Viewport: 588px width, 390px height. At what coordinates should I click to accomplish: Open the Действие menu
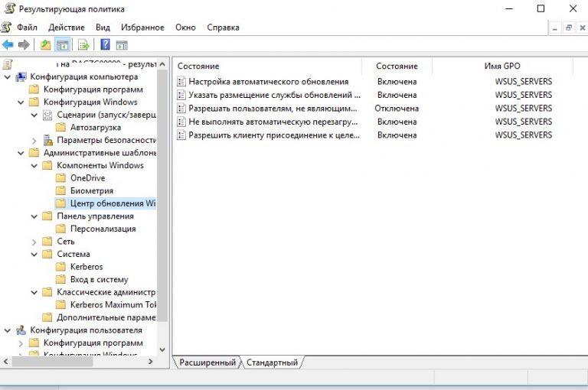point(66,28)
